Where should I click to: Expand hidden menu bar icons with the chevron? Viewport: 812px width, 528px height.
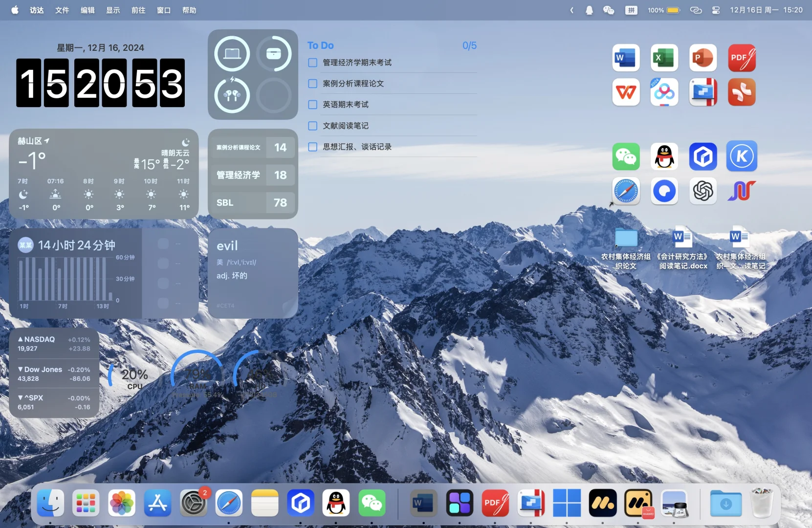[571, 10]
